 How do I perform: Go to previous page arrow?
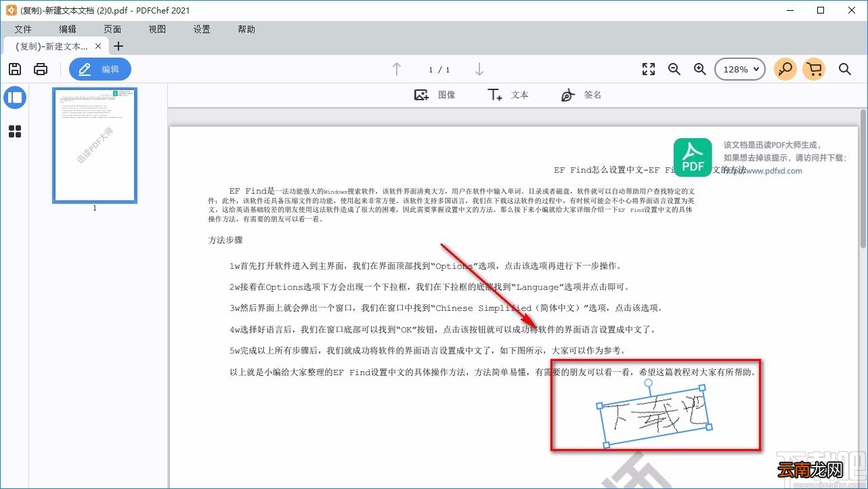click(397, 69)
